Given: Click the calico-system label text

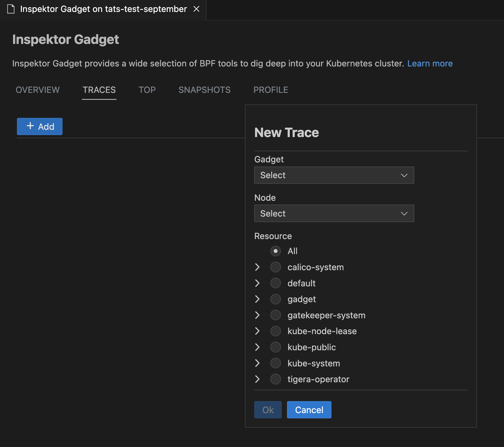Looking at the screenshot, I should coord(316,267).
